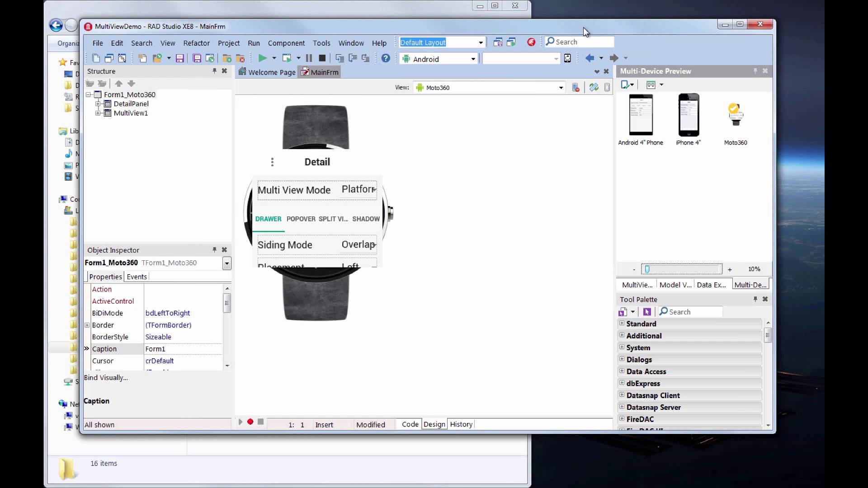Open the Tools menu
The width and height of the screenshot is (868, 488).
pos(321,43)
